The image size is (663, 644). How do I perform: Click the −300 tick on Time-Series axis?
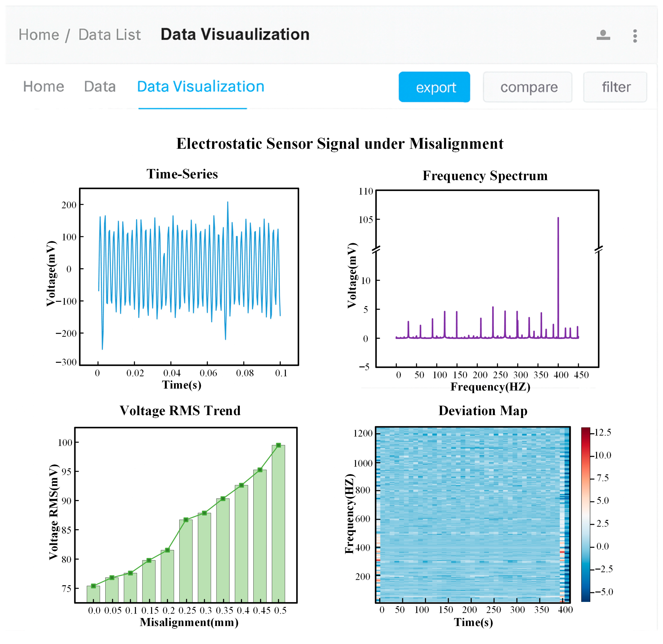(x=66, y=362)
